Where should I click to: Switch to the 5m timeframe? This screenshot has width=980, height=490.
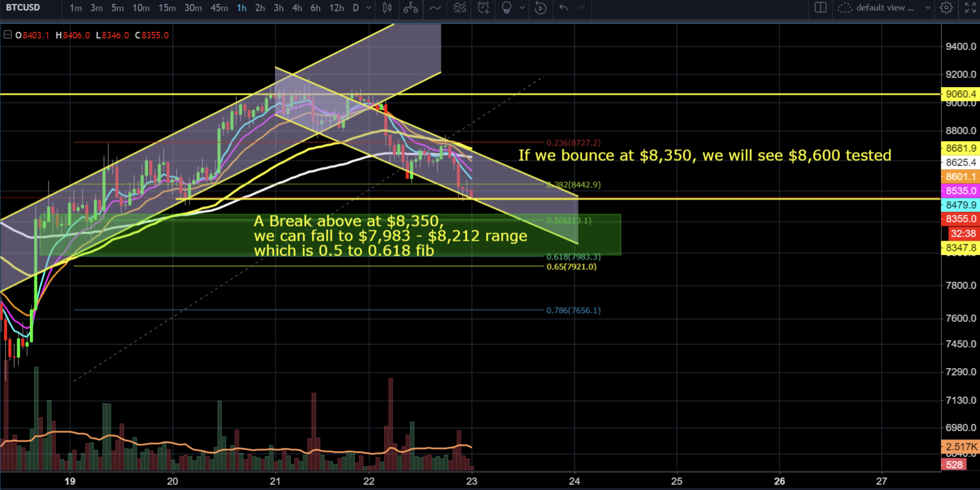[117, 8]
